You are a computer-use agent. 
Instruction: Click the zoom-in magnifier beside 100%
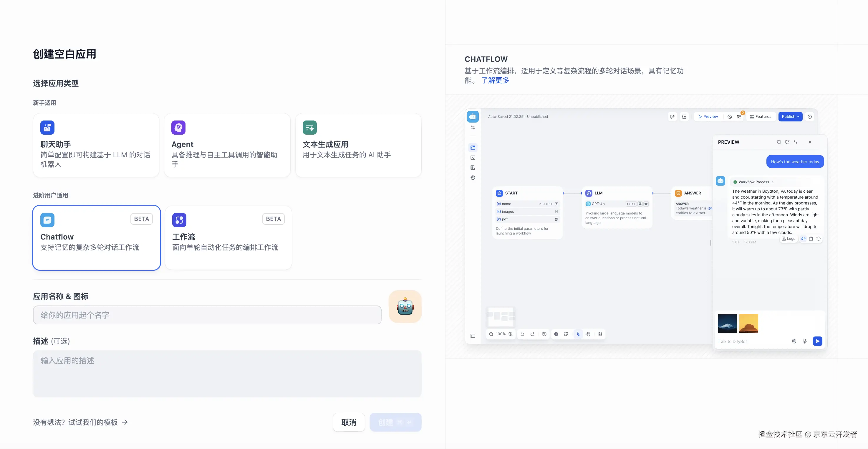tap(511, 334)
